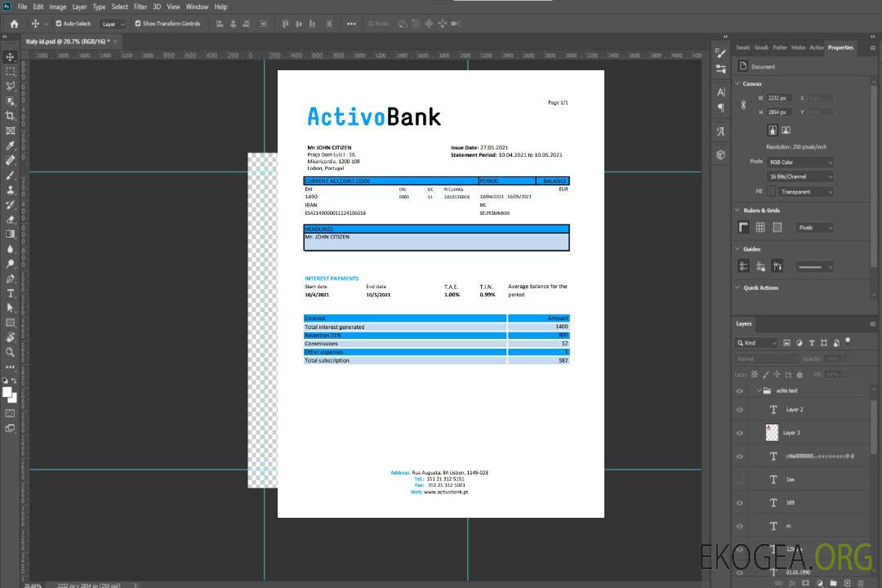Open the 16 Bits/Channel dropdown

[800, 176]
